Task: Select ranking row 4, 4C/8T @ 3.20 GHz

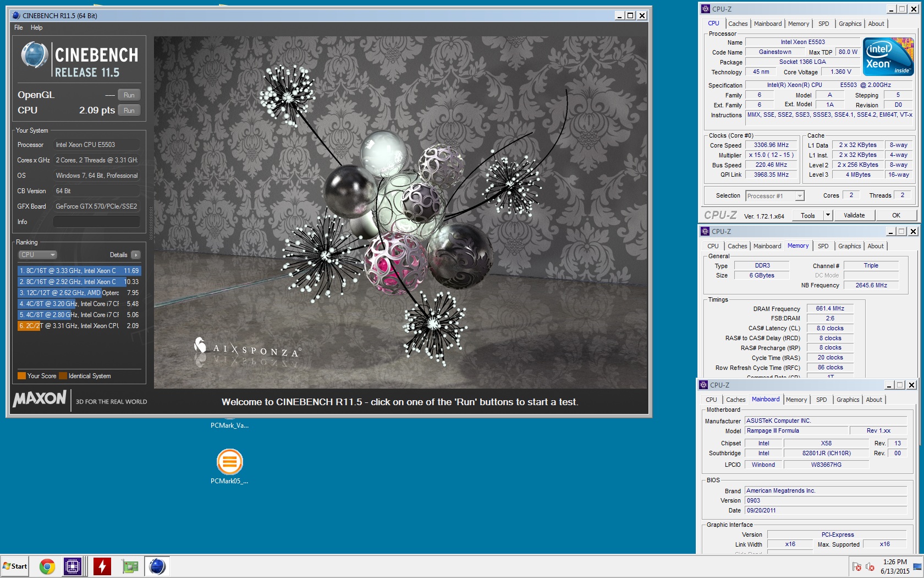Action: [79, 304]
